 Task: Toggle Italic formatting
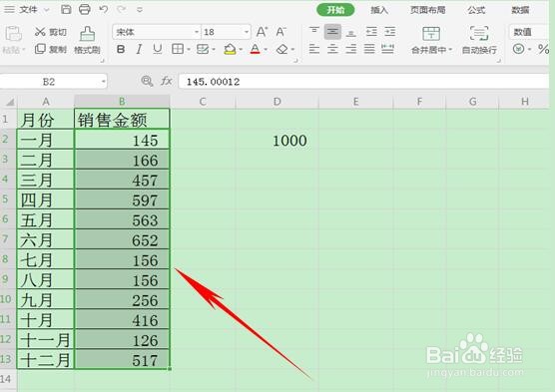pos(139,49)
